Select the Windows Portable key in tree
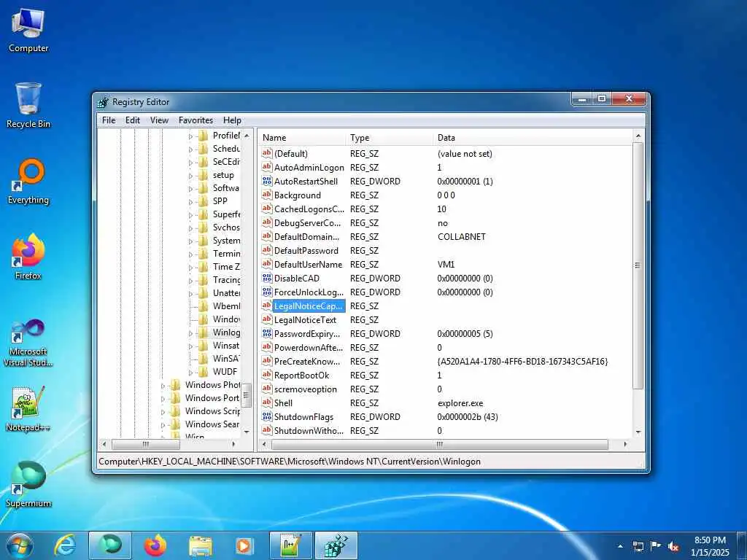Viewport: 747px width, 560px height. coord(212,397)
